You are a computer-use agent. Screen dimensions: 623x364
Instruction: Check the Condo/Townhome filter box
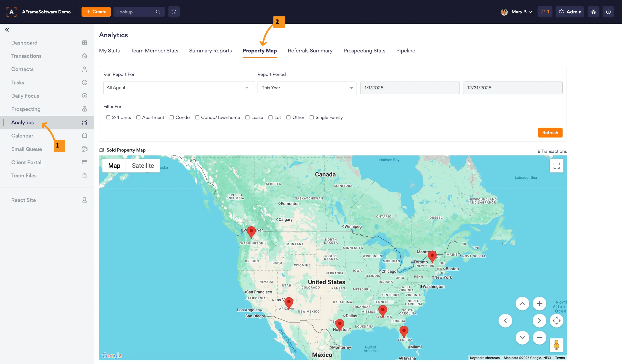pos(197,117)
